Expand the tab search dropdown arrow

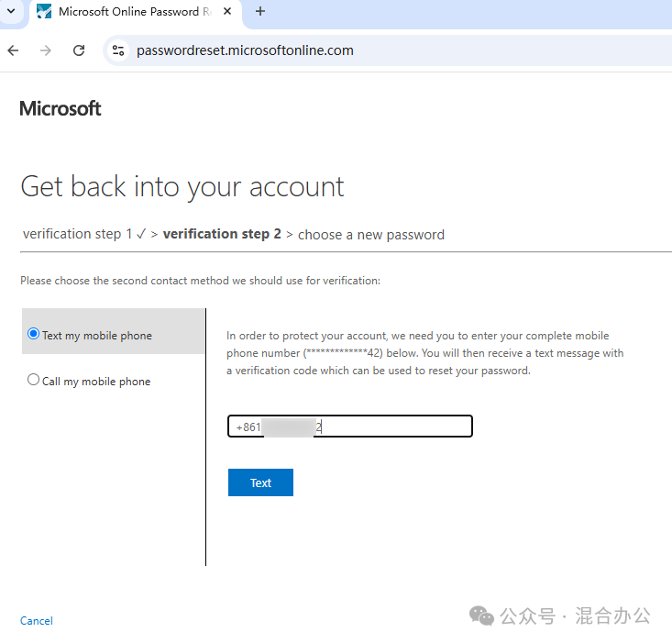coord(12,11)
